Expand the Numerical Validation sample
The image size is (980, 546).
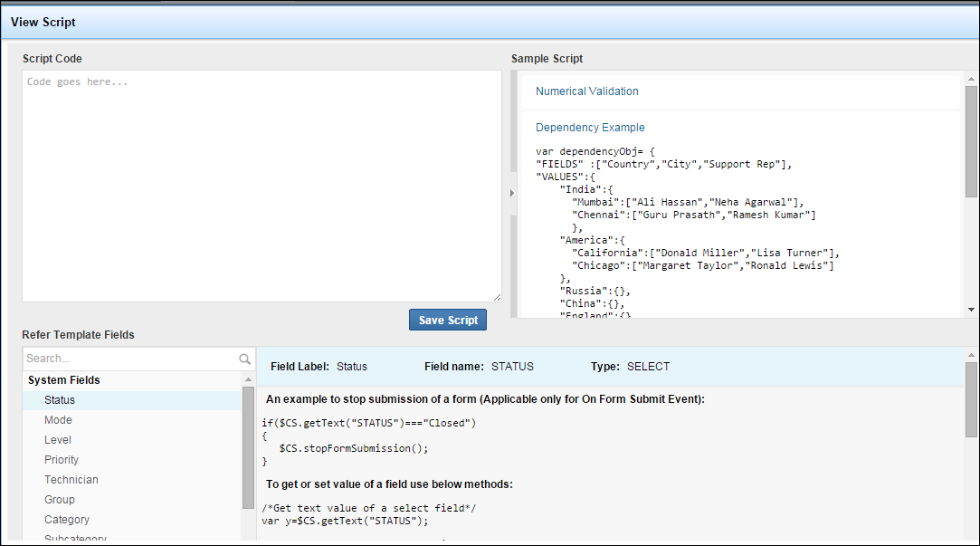click(586, 91)
